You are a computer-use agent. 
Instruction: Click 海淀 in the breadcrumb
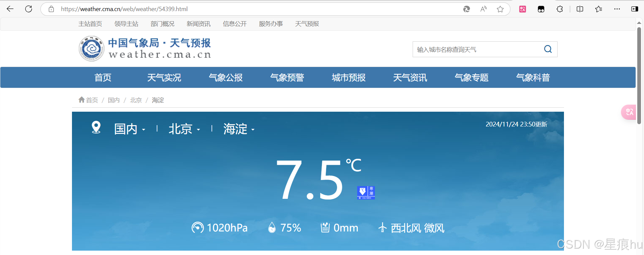point(158,100)
